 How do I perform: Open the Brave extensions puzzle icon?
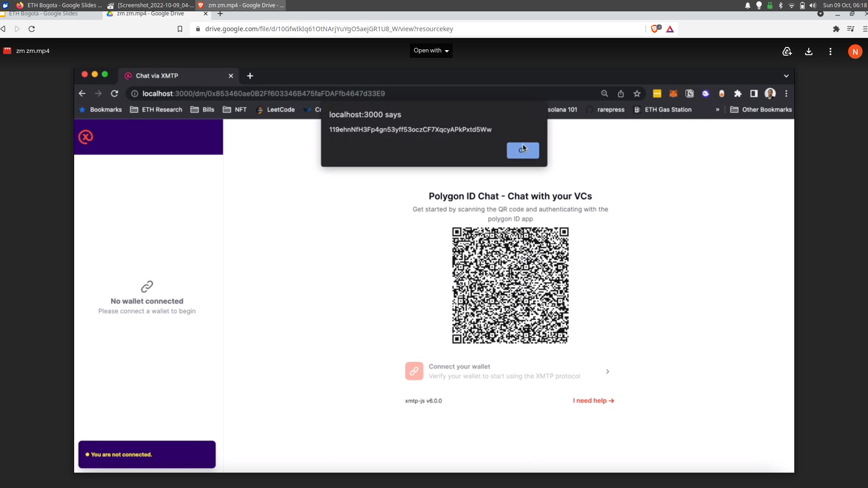[836, 29]
